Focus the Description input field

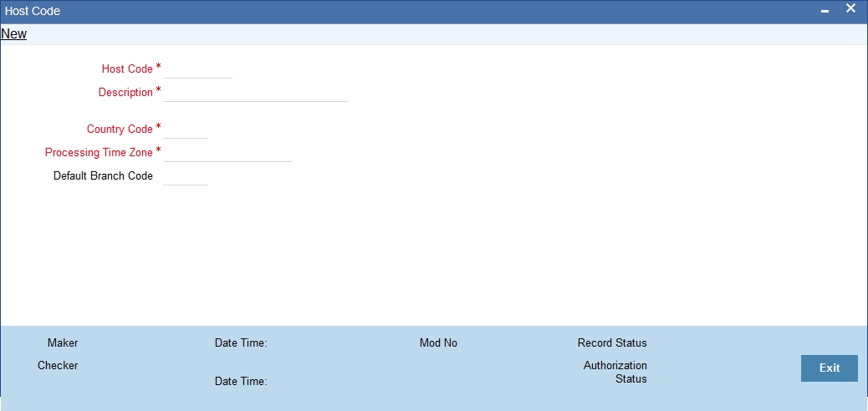click(255, 93)
